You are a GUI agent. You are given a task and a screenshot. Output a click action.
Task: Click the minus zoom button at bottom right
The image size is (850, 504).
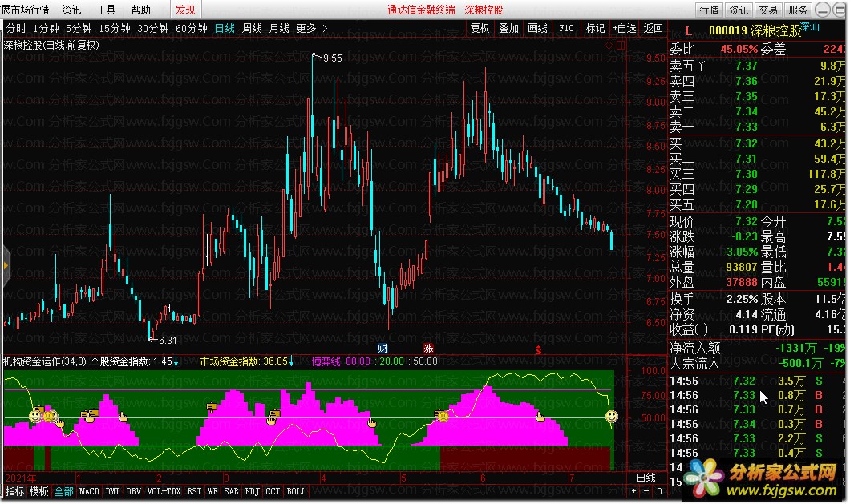[x=646, y=491]
